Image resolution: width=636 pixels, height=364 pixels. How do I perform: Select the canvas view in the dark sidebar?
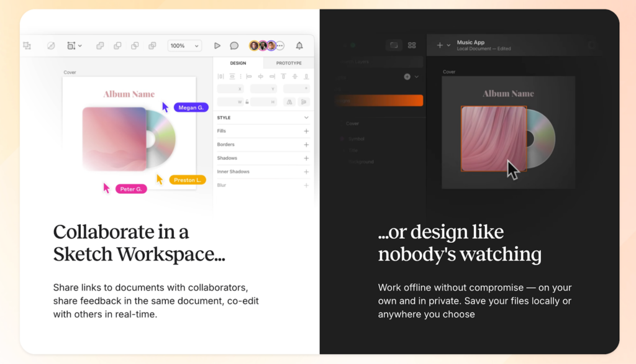click(x=393, y=45)
